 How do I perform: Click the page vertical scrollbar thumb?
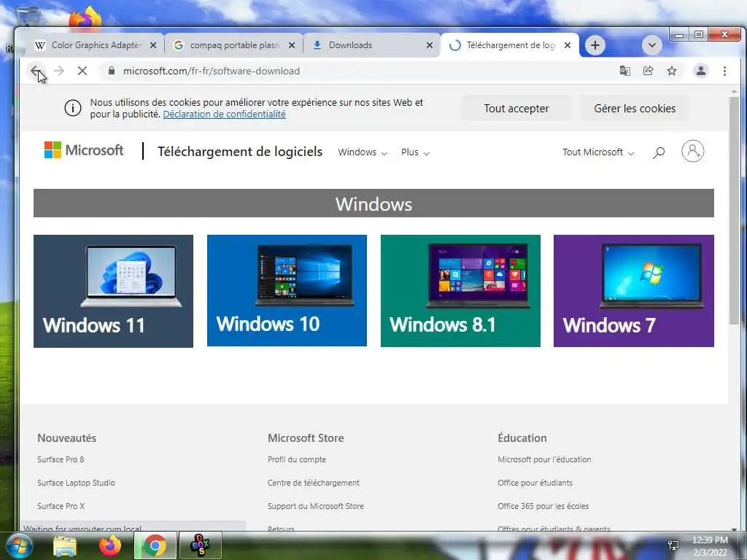(x=734, y=210)
